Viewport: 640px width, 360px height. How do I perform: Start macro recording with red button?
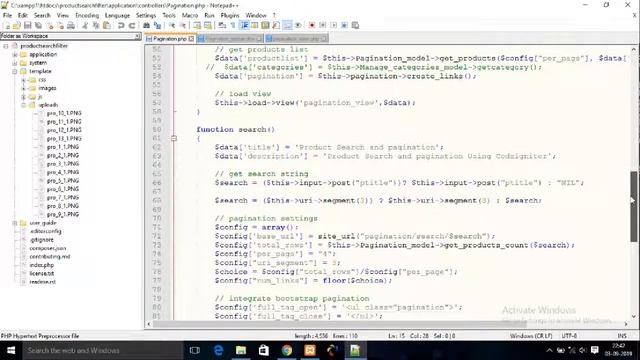pos(312,25)
